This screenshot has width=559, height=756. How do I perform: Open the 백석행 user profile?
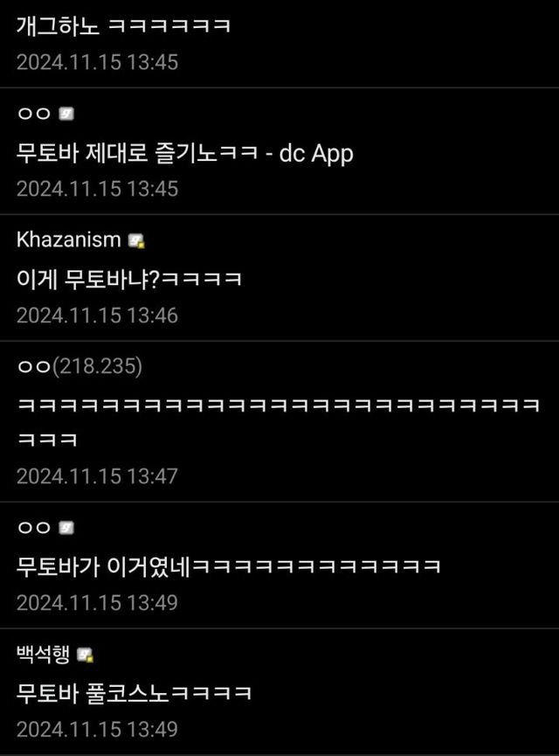[44, 654]
